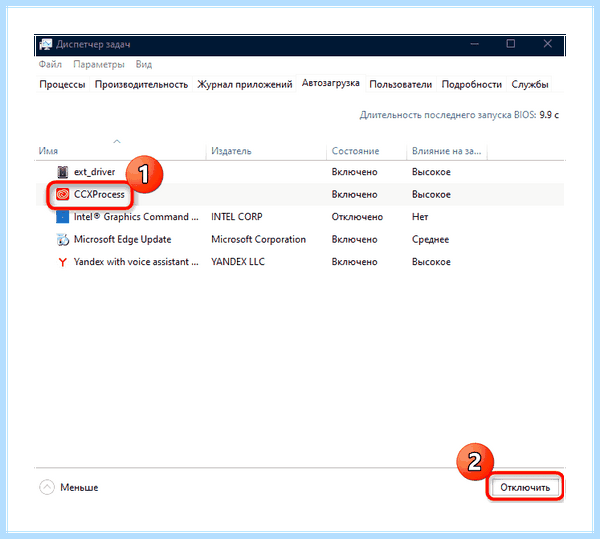Click Высокое impact in CCXProcess row

(x=431, y=194)
